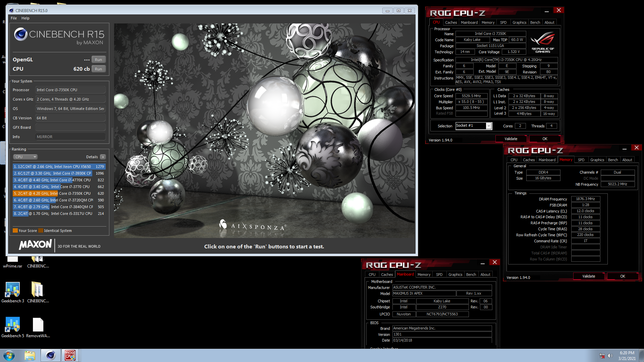Switch to Bench tab in Memory CPU-Z window
This screenshot has width=644, height=362.
pos(613,160)
